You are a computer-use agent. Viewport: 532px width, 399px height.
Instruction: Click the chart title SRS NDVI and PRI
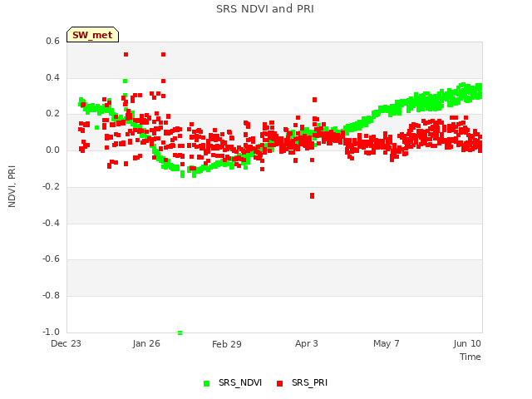[x=265, y=9]
